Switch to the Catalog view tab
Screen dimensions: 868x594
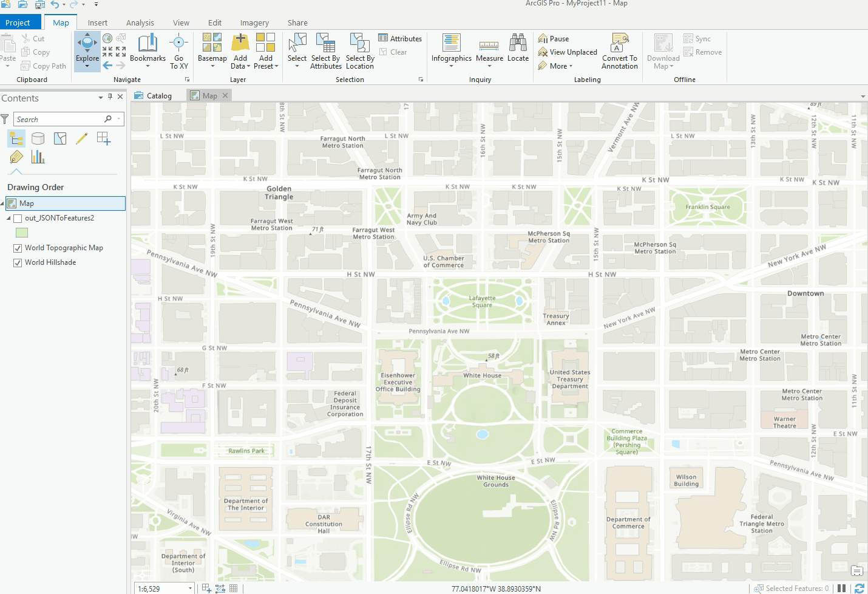coord(153,95)
